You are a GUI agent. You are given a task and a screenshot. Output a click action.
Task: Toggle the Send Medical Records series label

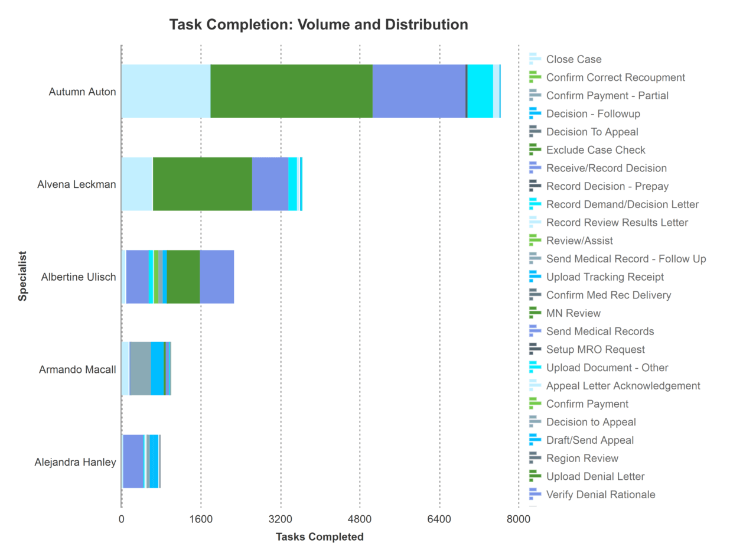pyautogui.click(x=600, y=331)
